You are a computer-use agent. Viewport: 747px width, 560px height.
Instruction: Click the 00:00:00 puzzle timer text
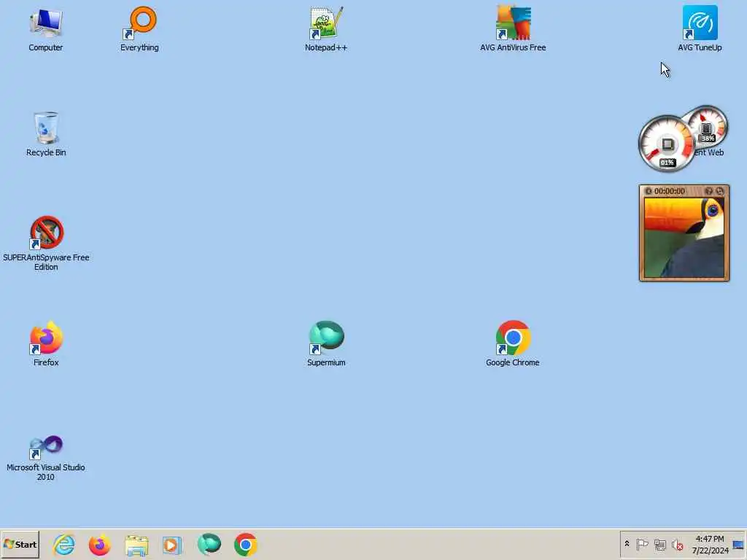670,191
